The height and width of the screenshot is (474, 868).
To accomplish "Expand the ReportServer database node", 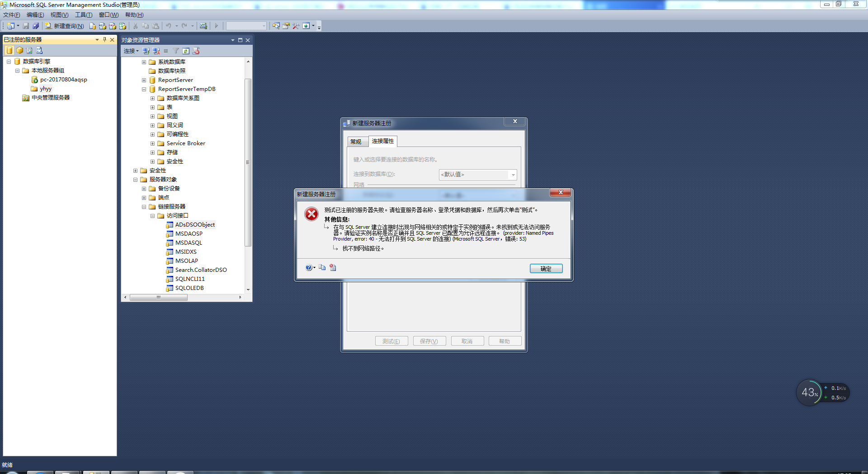I will (x=144, y=80).
